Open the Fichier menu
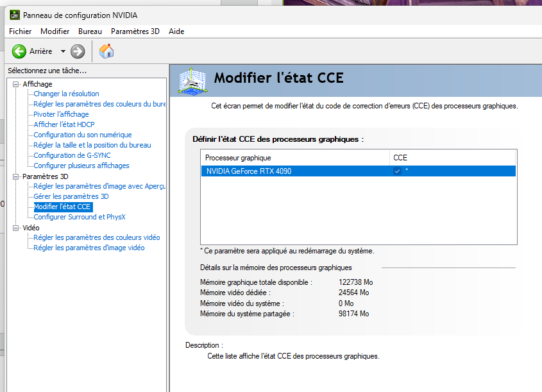The image size is (542, 392). (20, 31)
